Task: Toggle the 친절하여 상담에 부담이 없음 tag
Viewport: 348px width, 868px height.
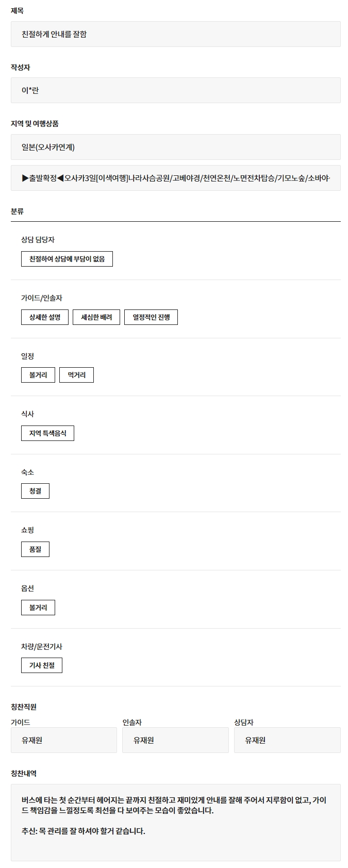Action: (67, 259)
